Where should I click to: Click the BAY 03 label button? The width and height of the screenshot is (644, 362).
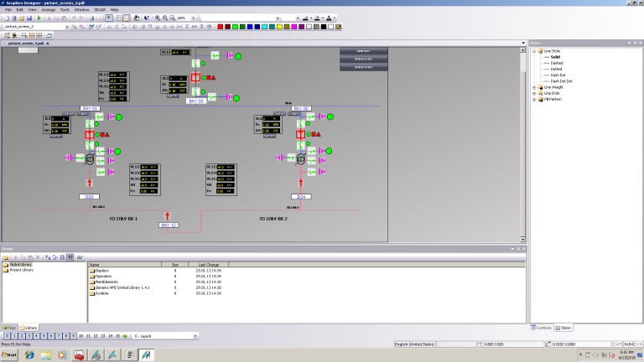pyautogui.click(x=196, y=101)
